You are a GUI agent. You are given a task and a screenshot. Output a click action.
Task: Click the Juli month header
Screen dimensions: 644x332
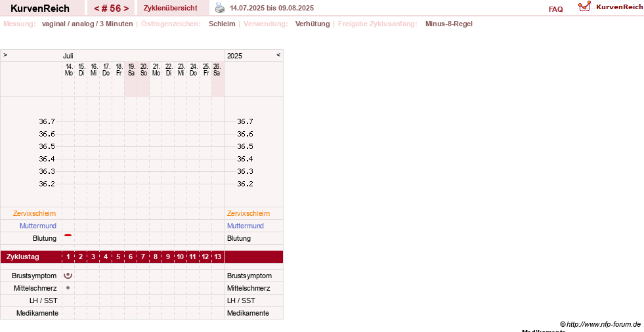pos(68,56)
